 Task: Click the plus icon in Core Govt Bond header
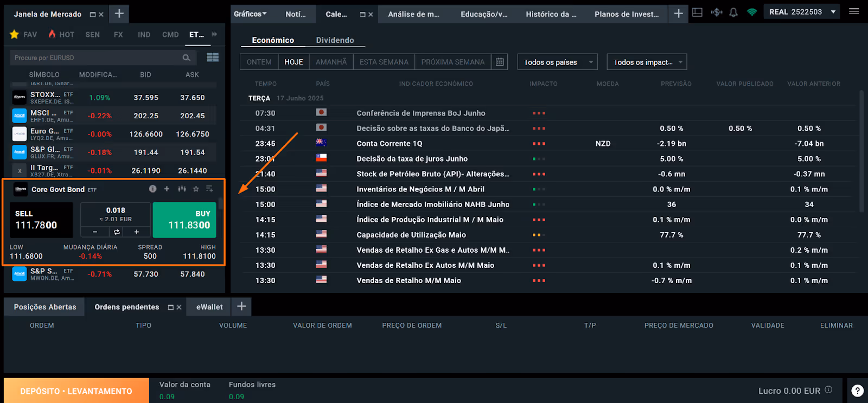pos(167,189)
